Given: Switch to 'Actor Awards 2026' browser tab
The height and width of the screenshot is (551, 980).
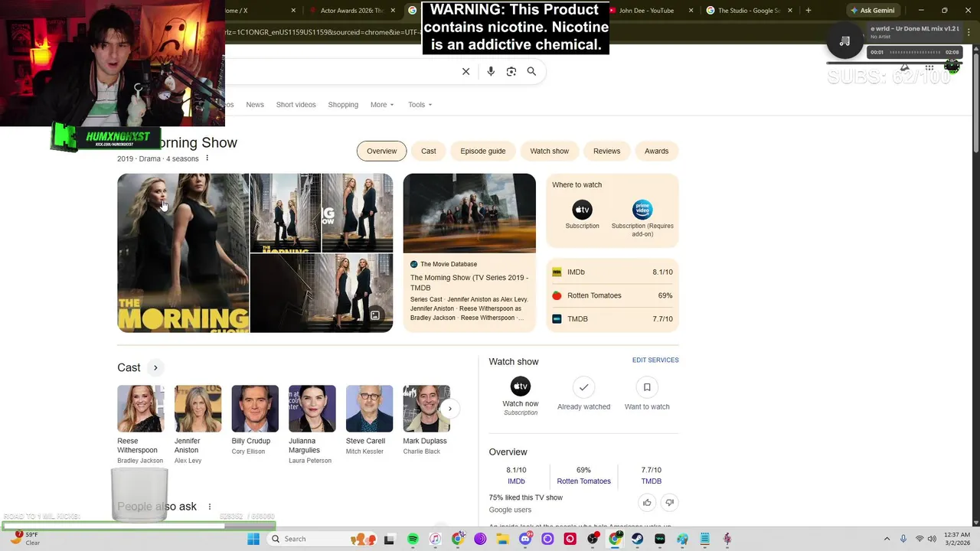Looking at the screenshot, I should coord(352,11).
